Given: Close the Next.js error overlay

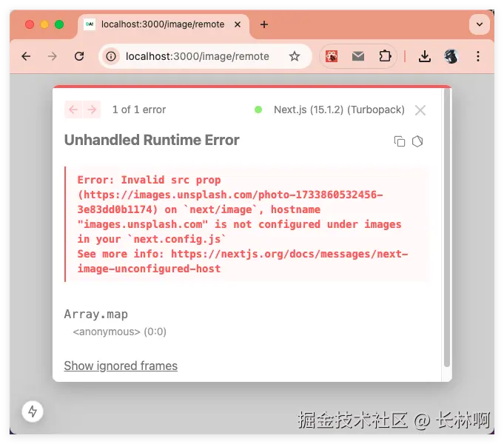Looking at the screenshot, I should [x=420, y=110].
